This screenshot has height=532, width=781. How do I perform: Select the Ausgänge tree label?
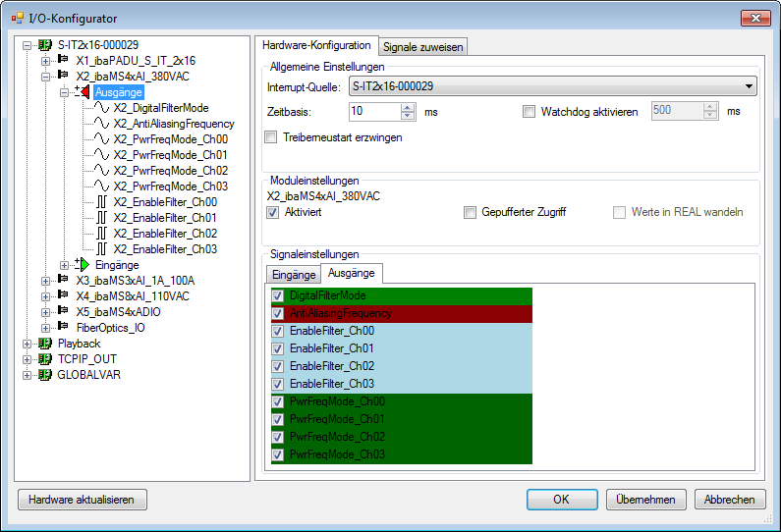click(119, 92)
